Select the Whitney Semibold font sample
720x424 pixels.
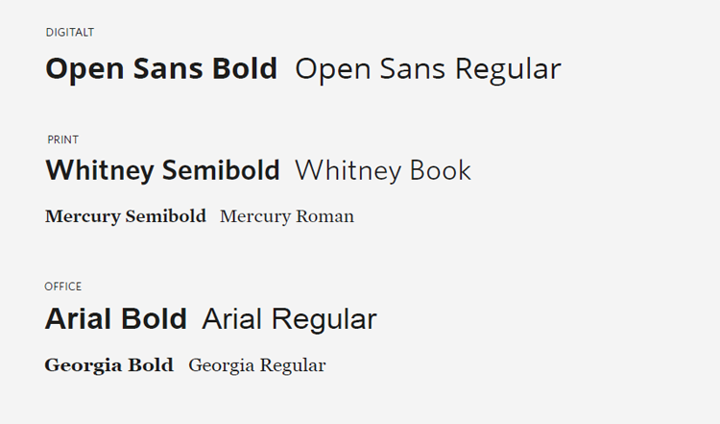162,171
